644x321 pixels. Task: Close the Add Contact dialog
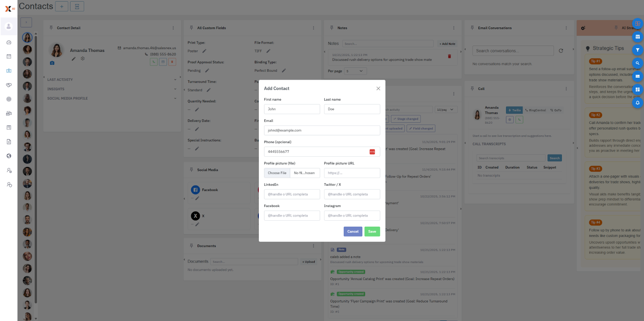coord(378,89)
